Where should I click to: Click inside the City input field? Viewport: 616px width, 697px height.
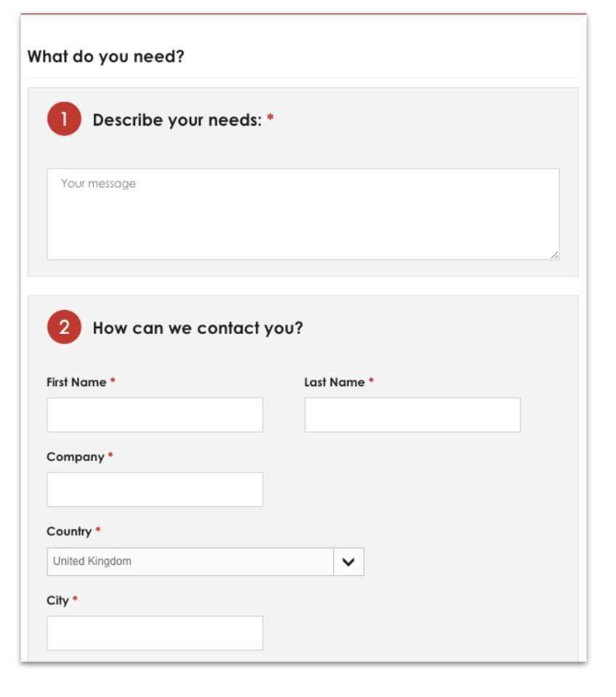coord(155,633)
